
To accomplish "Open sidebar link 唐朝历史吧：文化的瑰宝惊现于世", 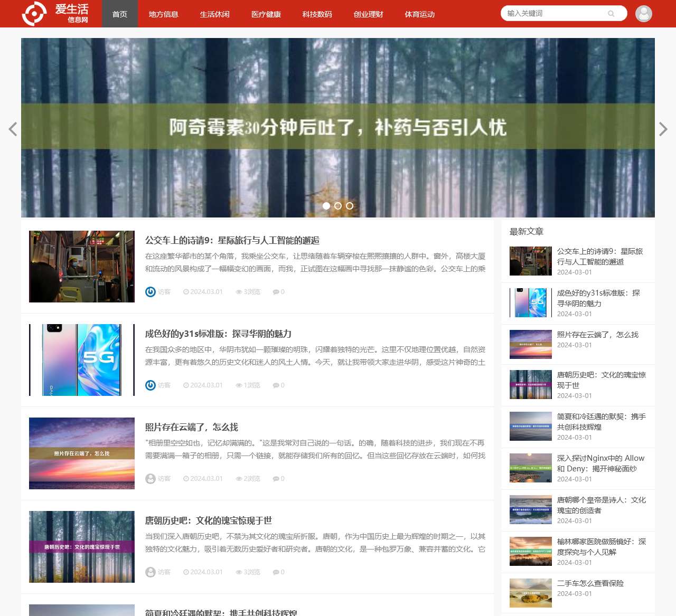I will click(x=602, y=380).
